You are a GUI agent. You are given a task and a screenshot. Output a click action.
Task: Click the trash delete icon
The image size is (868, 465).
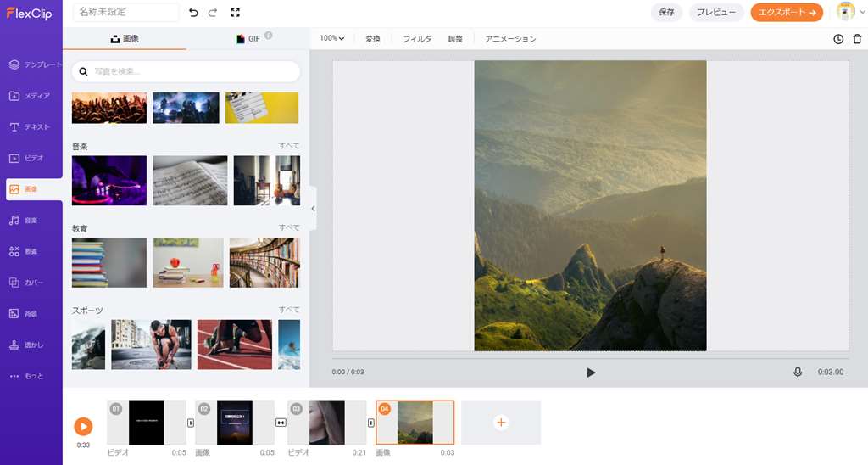857,39
